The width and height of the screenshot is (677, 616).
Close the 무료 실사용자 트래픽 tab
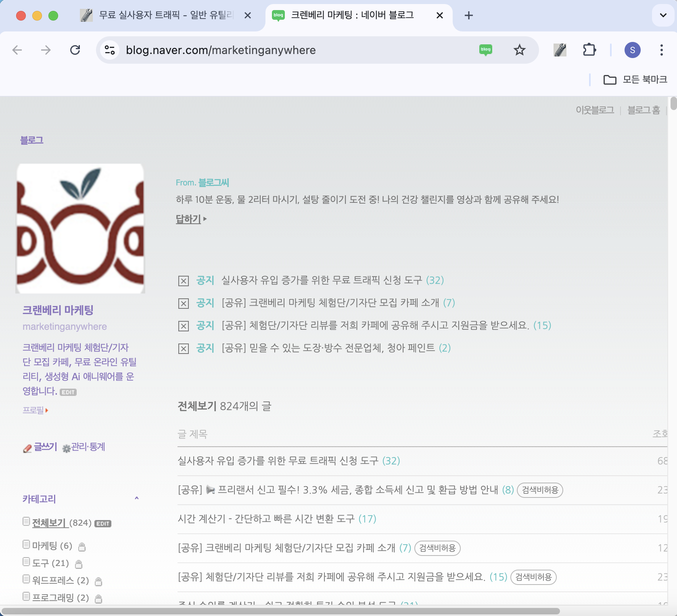tap(248, 15)
